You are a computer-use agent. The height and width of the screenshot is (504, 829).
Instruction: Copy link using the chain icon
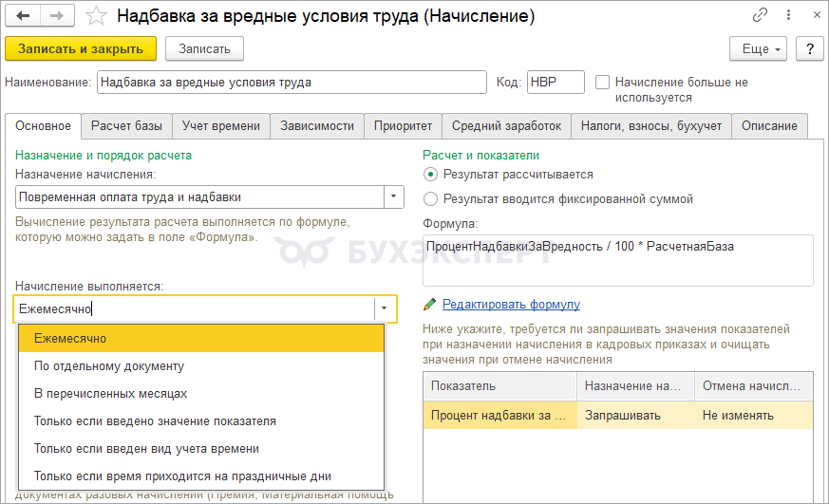760,16
